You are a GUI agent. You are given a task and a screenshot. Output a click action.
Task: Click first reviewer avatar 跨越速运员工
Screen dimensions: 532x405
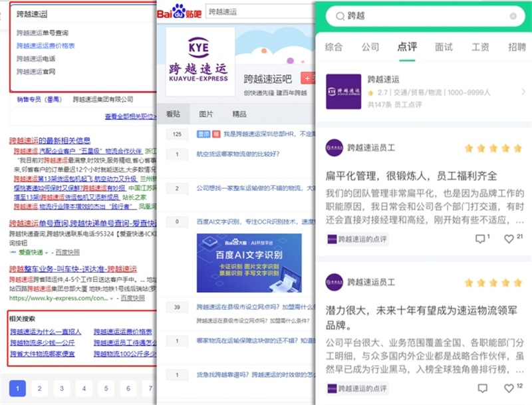tap(334, 148)
